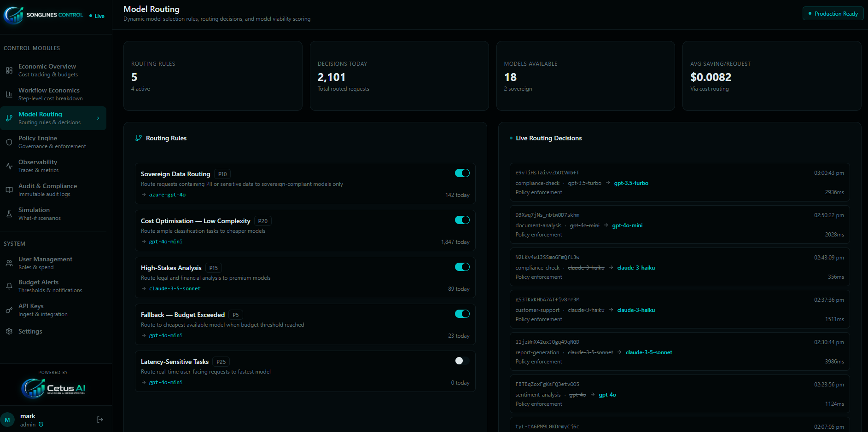Turn off High-Stakes Analysis routing toggle
The width and height of the screenshot is (868, 432).
(x=462, y=267)
